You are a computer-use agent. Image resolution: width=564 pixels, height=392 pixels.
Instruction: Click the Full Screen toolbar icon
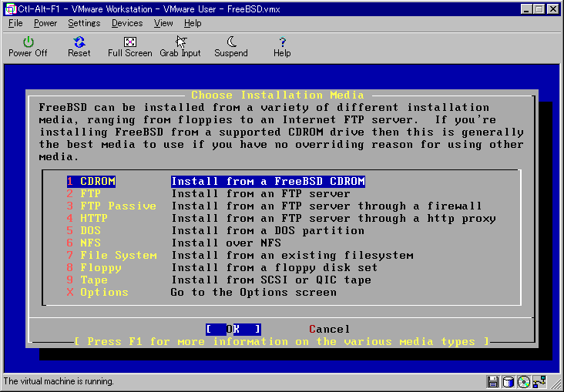[x=130, y=42]
